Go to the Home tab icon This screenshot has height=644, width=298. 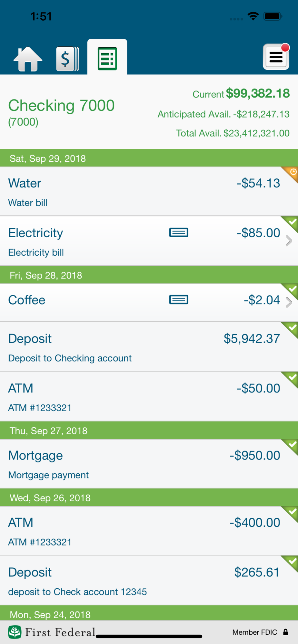28,59
